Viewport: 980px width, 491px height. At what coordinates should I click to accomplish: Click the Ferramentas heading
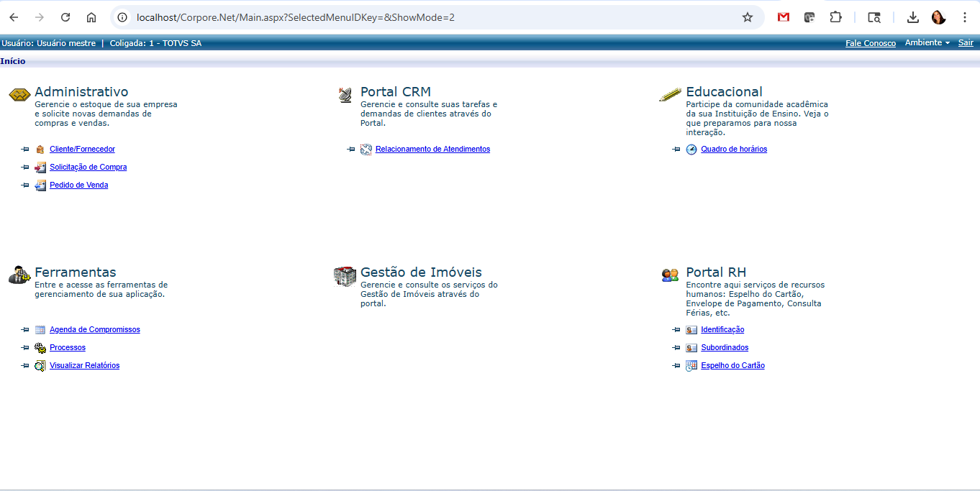click(x=76, y=272)
